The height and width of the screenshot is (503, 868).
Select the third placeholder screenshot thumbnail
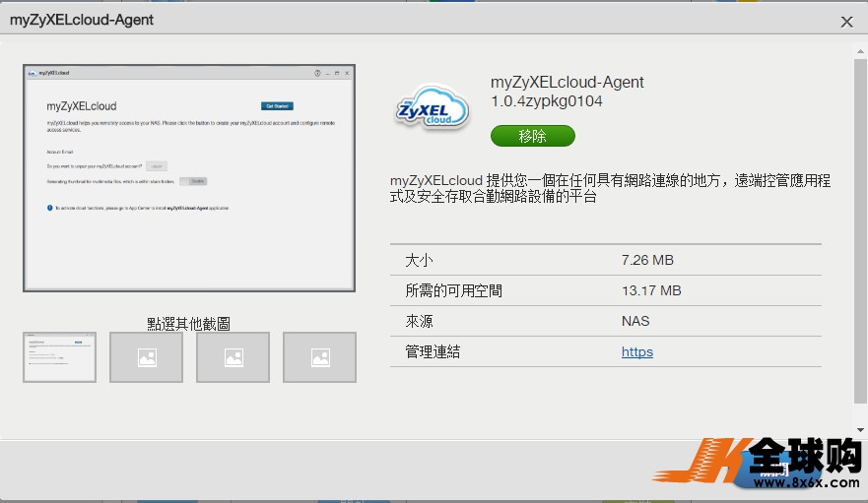point(233,356)
